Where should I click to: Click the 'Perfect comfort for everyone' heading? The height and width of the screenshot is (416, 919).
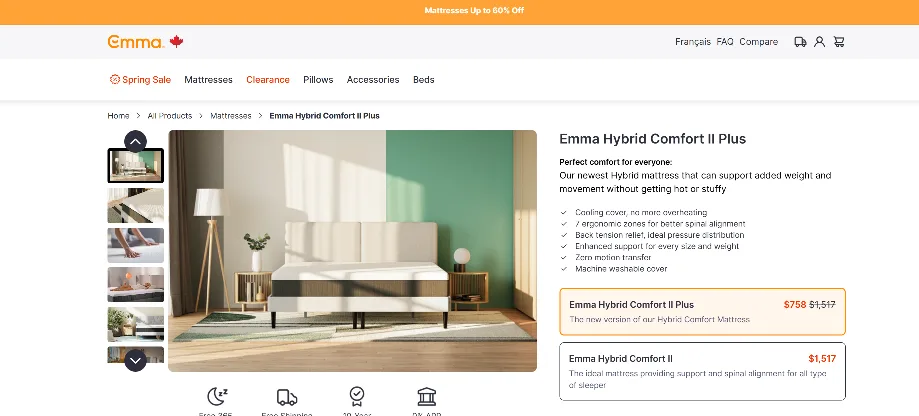point(615,162)
